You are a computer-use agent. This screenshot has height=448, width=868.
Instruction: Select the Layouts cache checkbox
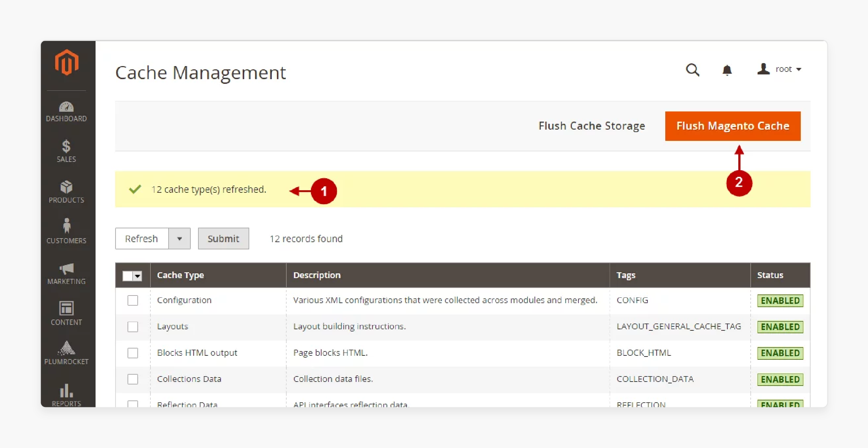coord(133,327)
